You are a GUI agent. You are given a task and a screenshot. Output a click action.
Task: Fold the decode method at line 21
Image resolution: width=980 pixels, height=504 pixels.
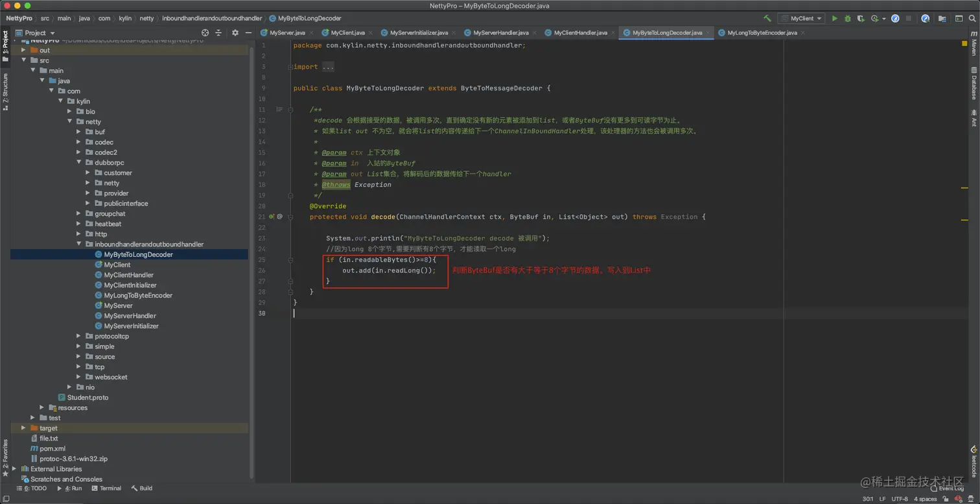(291, 217)
